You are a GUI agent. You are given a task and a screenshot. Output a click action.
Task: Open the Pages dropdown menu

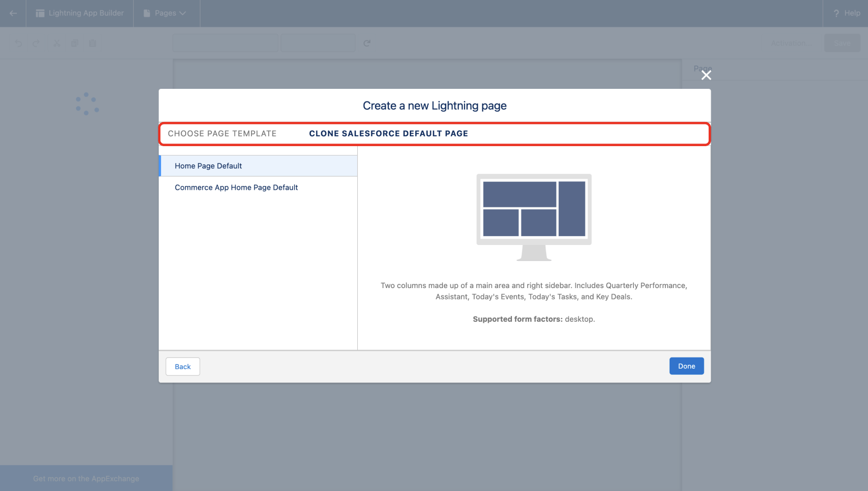click(166, 13)
